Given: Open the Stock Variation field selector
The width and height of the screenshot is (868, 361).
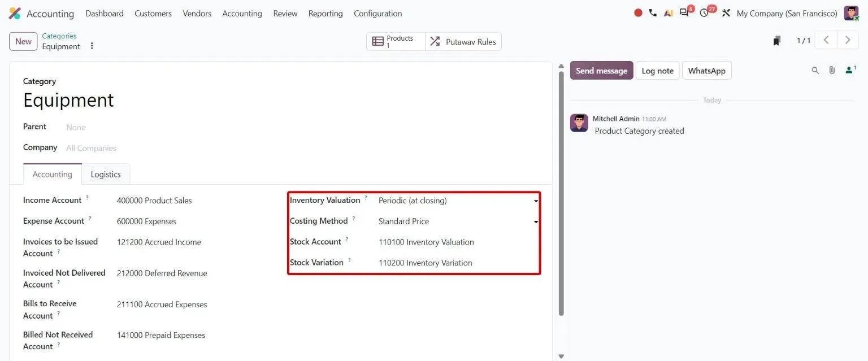Looking at the screenshot, I should pos(458,263).
